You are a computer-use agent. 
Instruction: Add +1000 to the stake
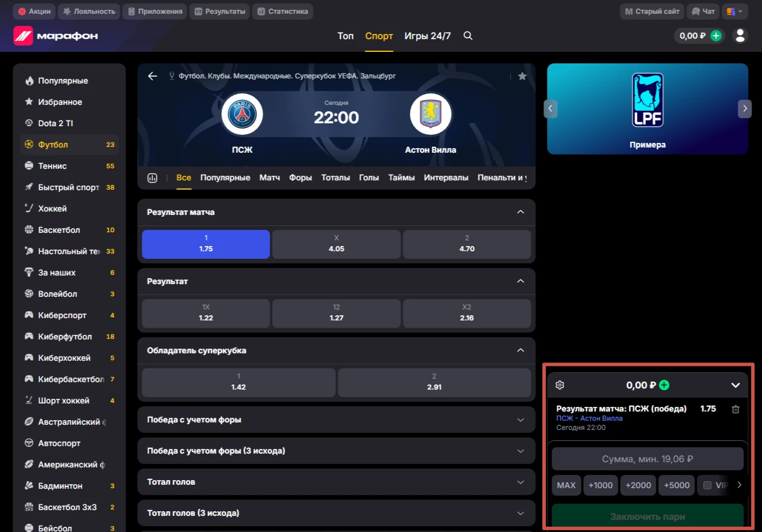[601, 485]
